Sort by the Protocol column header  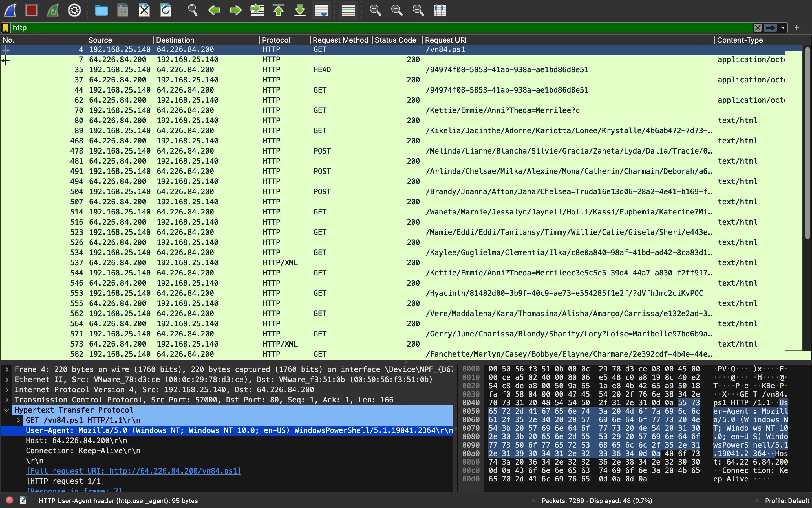click(x=285, y=40)
